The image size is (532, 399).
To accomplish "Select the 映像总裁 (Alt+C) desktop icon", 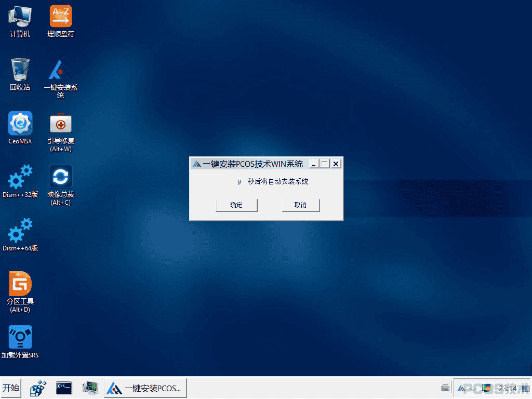I will click(61, 186).
